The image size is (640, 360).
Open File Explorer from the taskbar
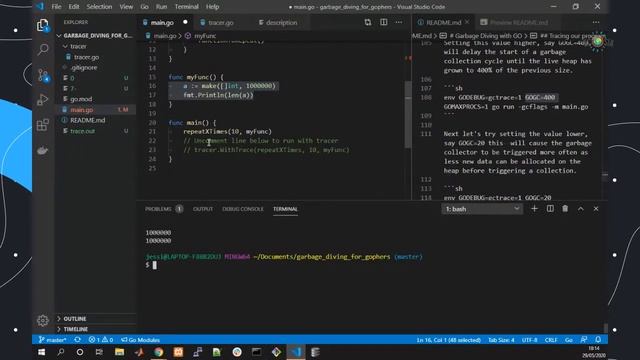[119, 352]
